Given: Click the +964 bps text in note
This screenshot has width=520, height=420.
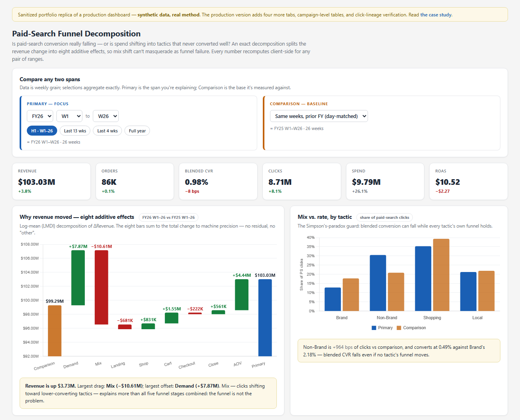Looking at the screenshot, I should pos(343,347).
